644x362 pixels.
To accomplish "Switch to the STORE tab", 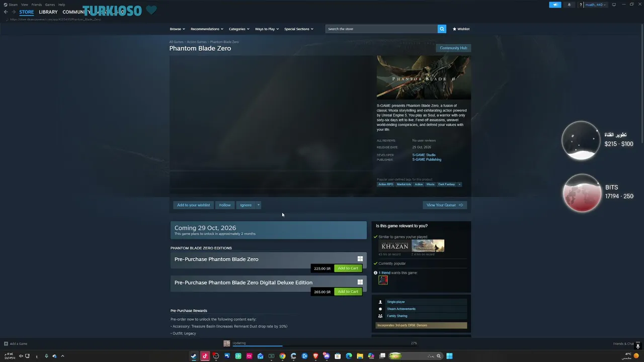I will [27, 12].
